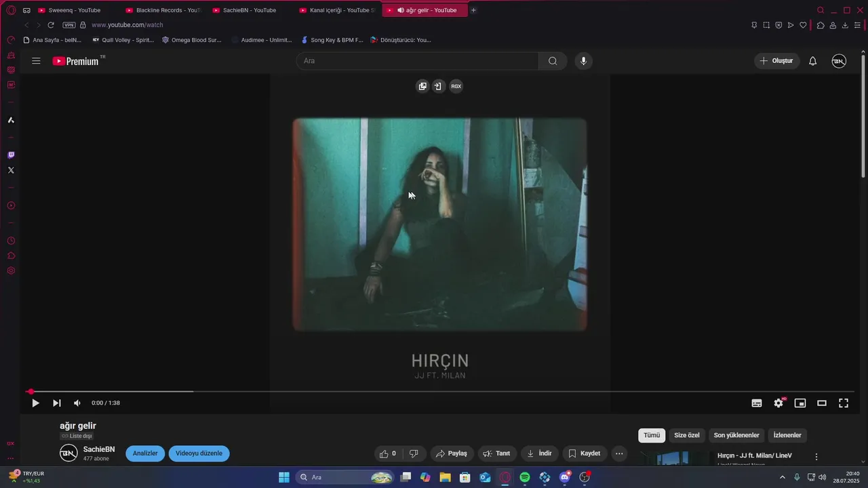The image size is (868, 488).
Task: Switch to the Kanal içeriği YouTube Studio tab
Action: click(x=336, y=10)
